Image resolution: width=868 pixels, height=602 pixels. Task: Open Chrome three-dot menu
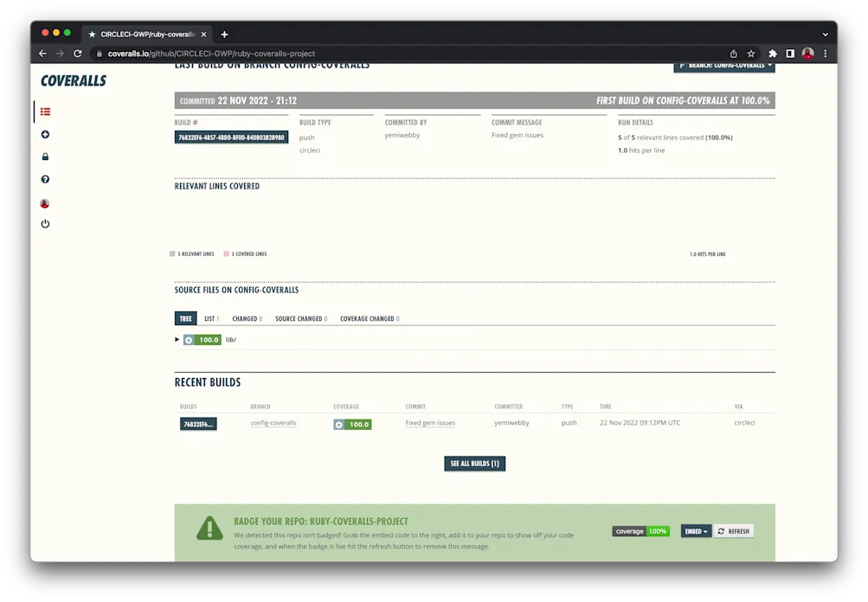click(826, 54)
